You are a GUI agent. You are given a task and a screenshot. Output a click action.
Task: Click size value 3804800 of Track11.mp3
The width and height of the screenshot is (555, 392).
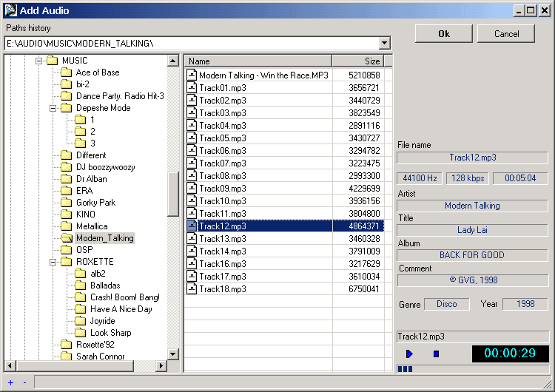pos(364,214)
